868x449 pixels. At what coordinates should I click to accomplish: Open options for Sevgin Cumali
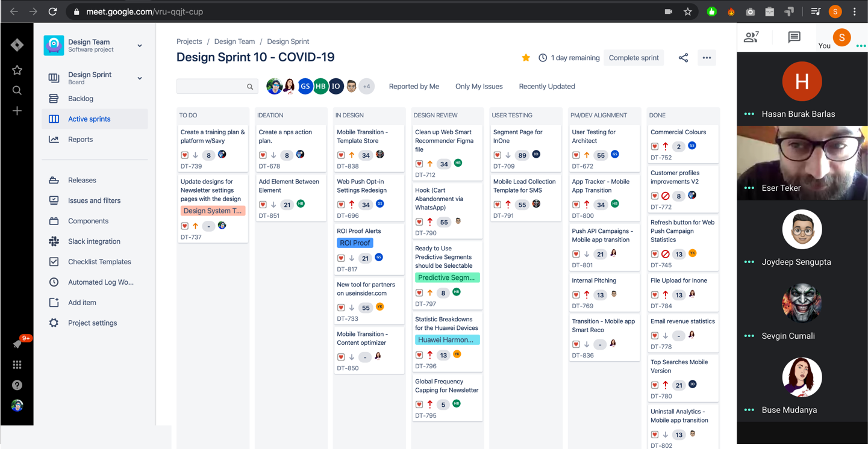point(749,336)
